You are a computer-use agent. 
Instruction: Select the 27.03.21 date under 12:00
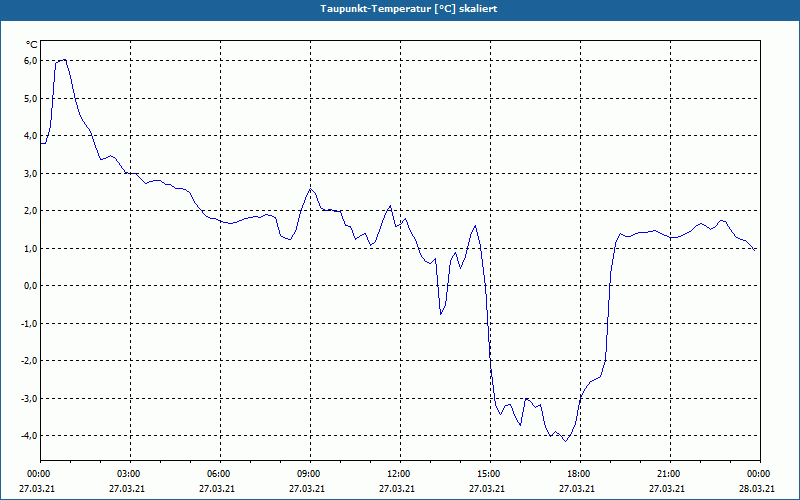pos(396,488)
